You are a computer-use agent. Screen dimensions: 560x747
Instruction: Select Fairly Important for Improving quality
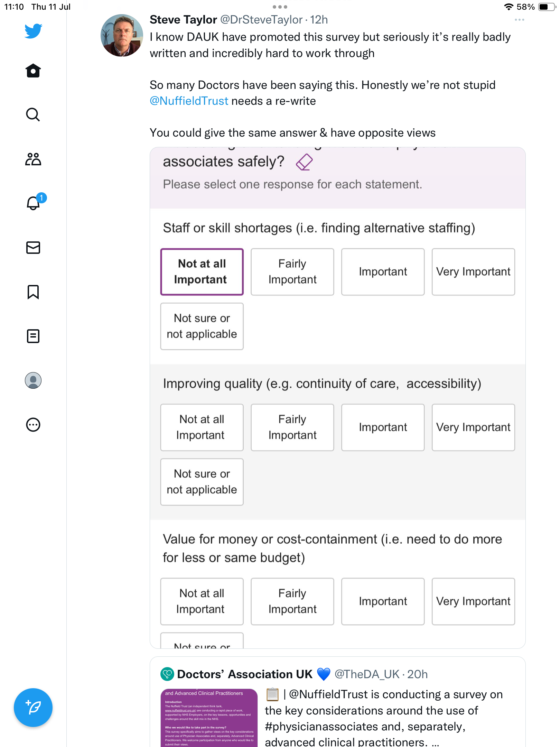292,427
